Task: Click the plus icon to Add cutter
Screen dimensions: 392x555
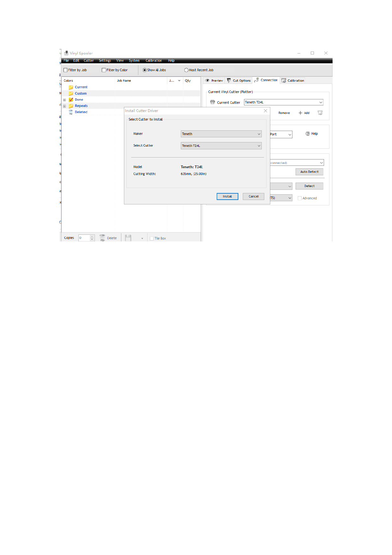Action: tap(300, 113)
